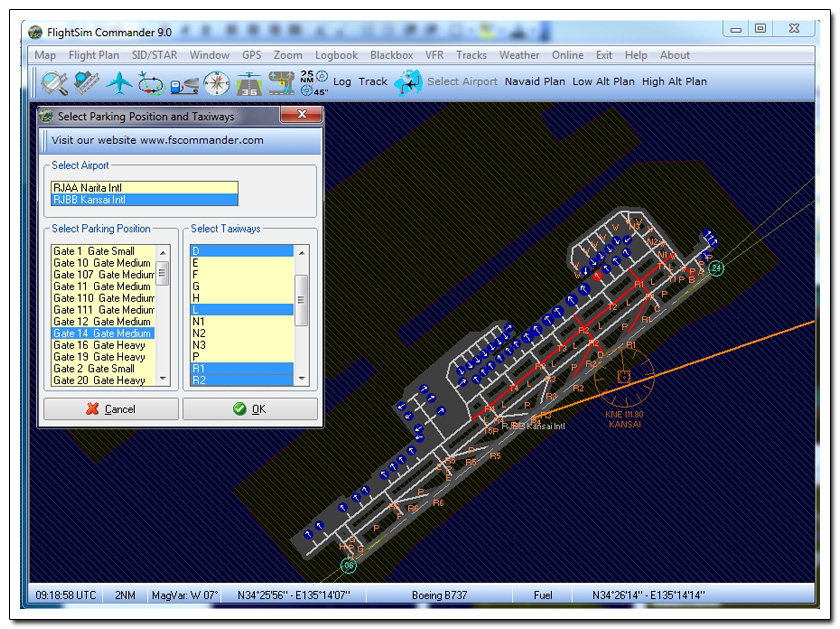Select Gate 10 Gate Medium
840x629 pixels.
coord(103,263)
